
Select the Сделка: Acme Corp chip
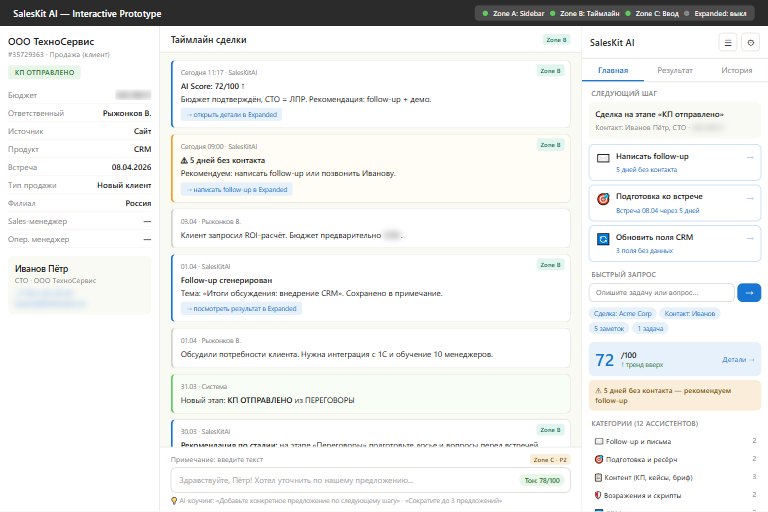click(623, 314)
